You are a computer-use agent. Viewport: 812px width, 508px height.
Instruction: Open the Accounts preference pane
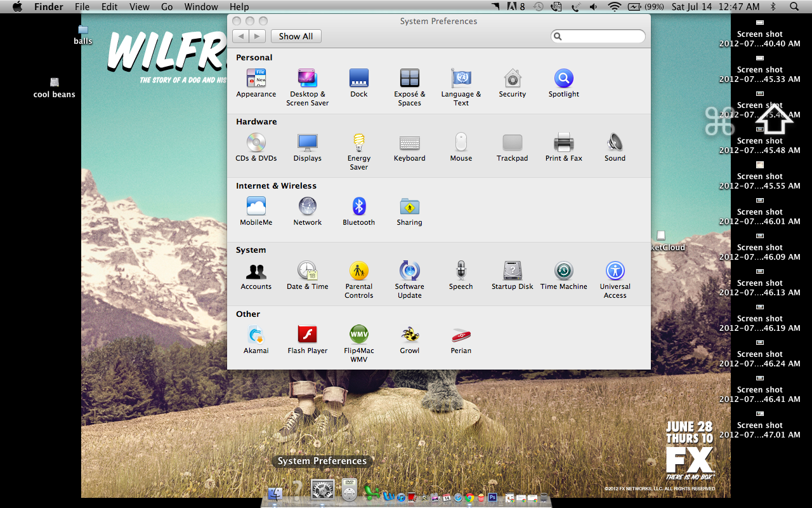[256, 276]
